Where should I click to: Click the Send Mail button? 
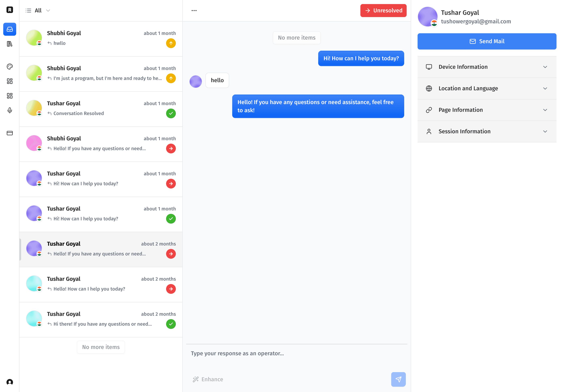point(487,41)
